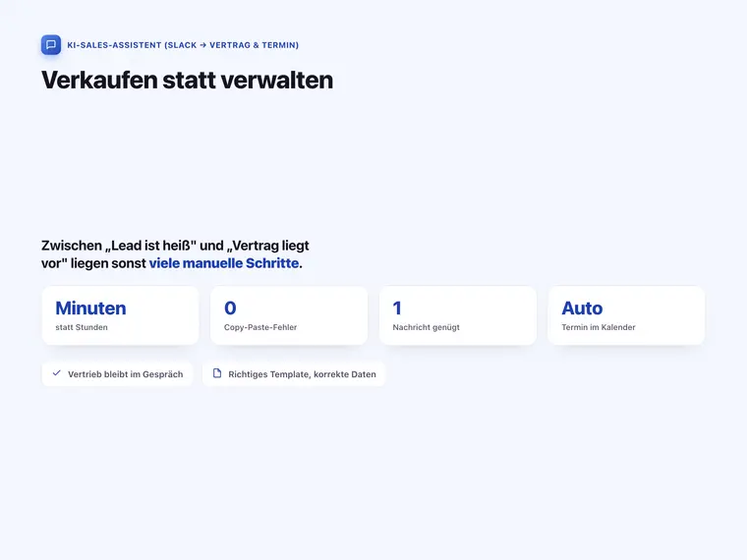Select the 1 Nachricht genügt card
Image resolution: width=747 pixels, height=560 pixels.
pyautogui.click(x=458, y=315)
